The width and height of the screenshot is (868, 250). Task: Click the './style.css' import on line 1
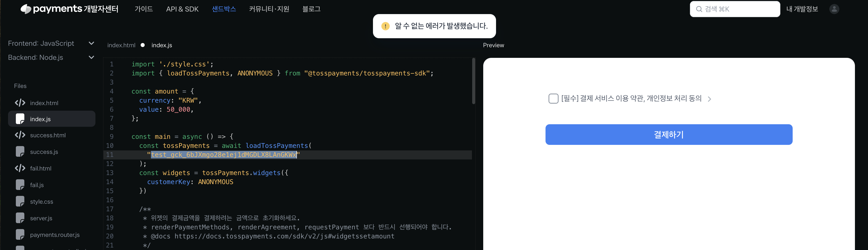click(x=184, y=64)
